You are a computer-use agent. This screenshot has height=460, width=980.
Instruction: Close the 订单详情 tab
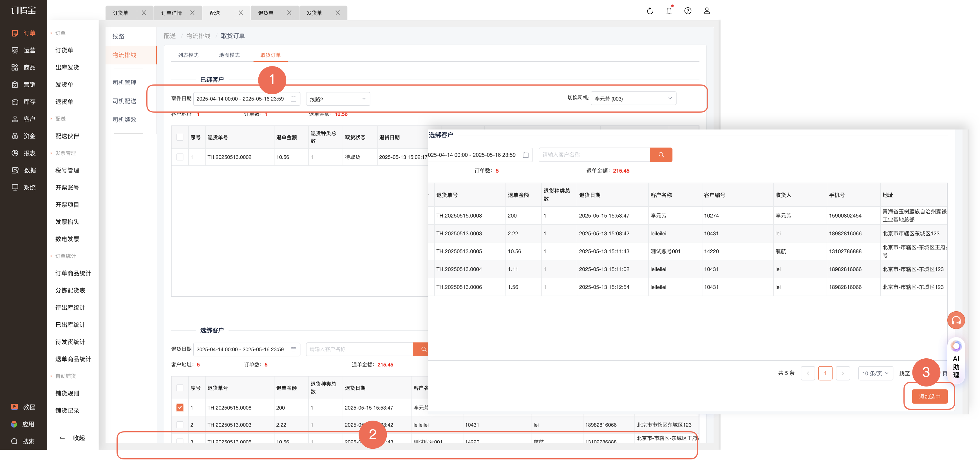[192, 13]
